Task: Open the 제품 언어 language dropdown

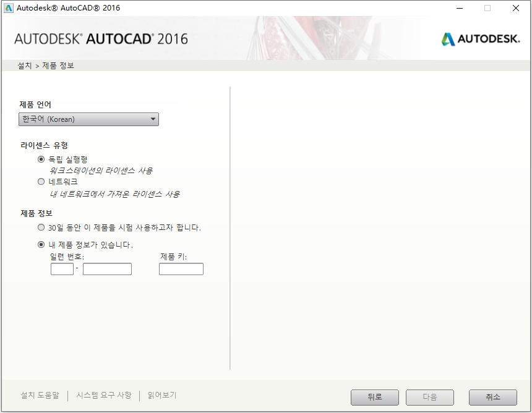Action: [x=88, y=119]
